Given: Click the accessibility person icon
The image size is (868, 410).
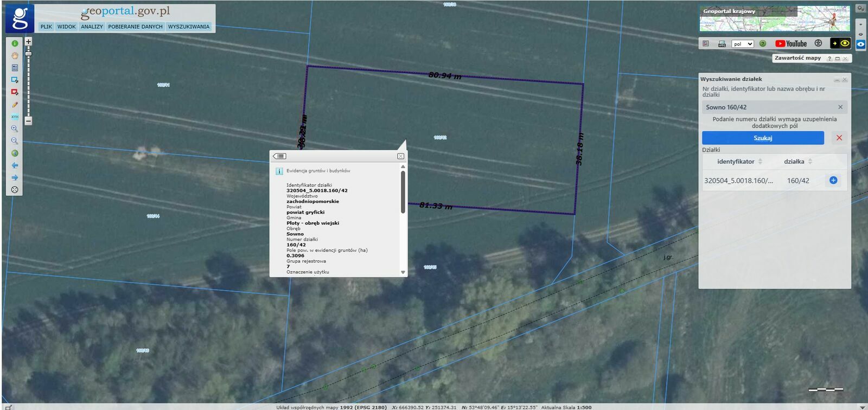Looking at the screenshot, I should (818, 43).
